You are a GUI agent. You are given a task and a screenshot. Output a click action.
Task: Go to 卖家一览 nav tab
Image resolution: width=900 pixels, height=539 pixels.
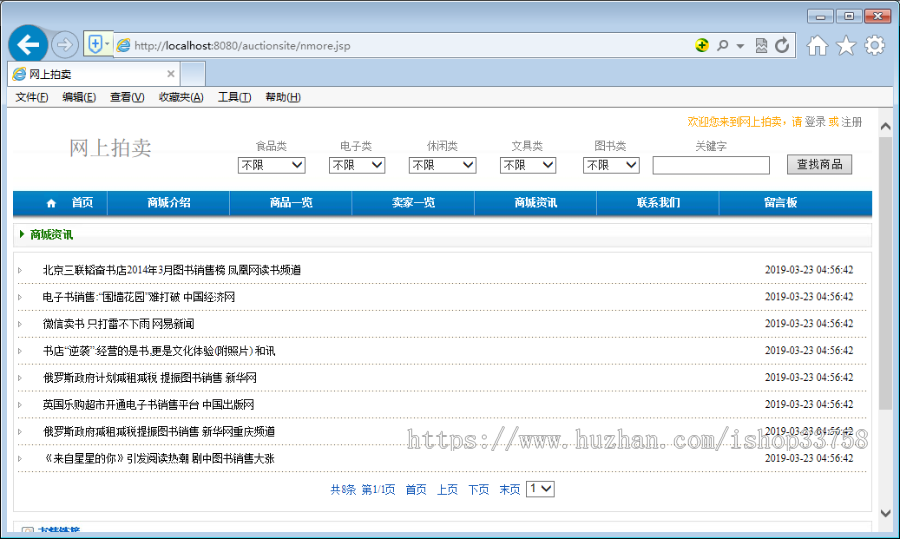point(413,203)
